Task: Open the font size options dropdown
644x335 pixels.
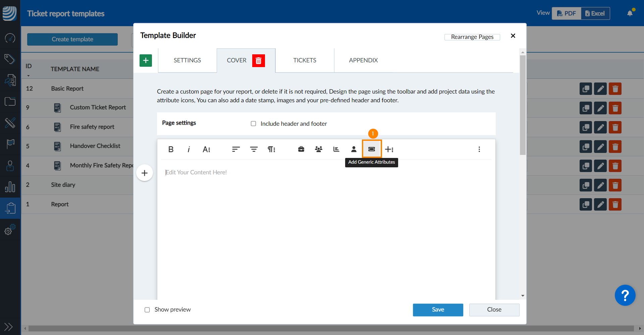Action: tap(206, 149)
